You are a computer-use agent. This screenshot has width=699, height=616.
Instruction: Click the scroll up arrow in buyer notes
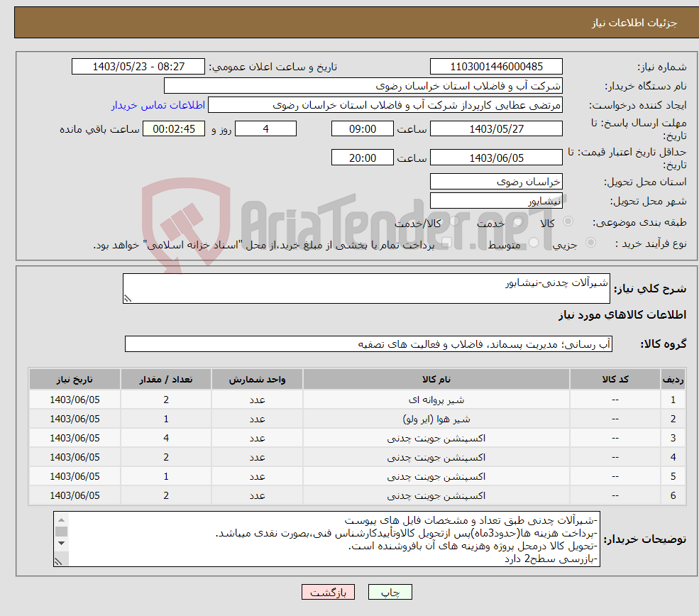coord(62,519)
